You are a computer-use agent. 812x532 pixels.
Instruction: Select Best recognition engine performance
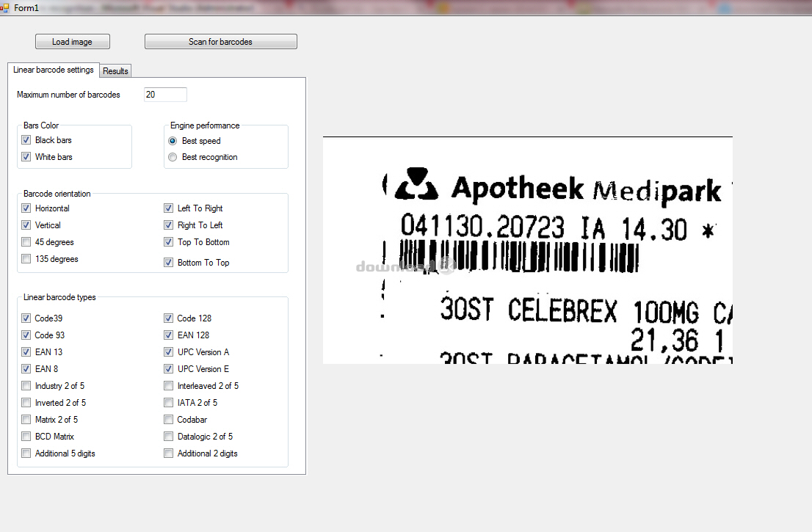173,157
